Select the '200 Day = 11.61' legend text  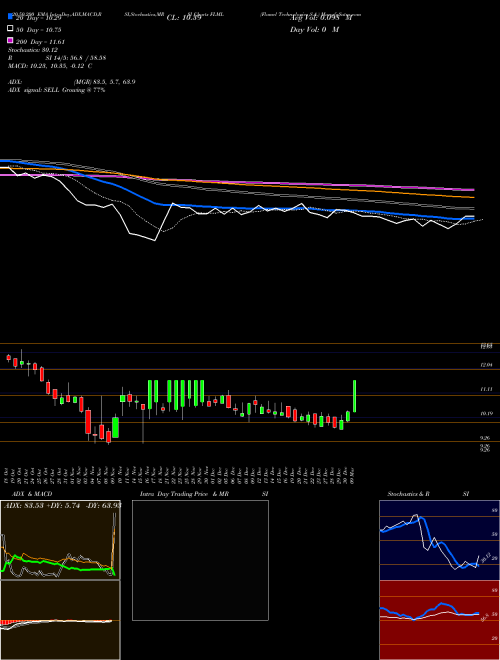40,42
